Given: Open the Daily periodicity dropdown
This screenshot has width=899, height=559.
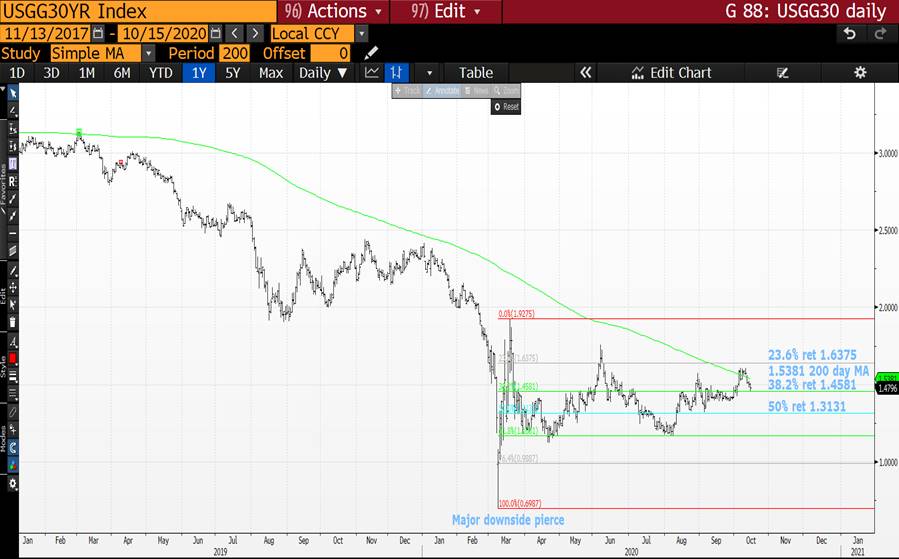Looking at the screenshot, I should (323, 73).
